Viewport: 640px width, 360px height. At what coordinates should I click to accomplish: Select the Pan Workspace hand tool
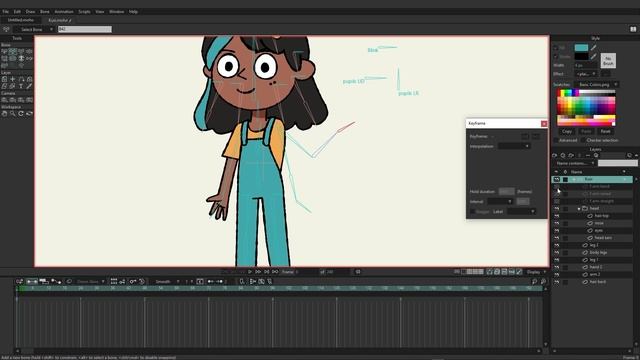point(4,113)
